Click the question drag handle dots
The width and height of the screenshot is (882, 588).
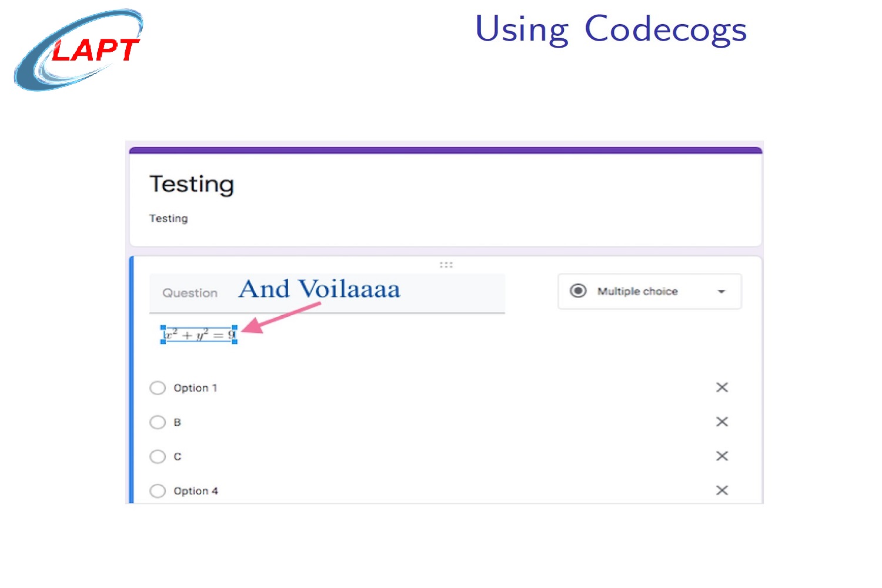tap(446, 265)
